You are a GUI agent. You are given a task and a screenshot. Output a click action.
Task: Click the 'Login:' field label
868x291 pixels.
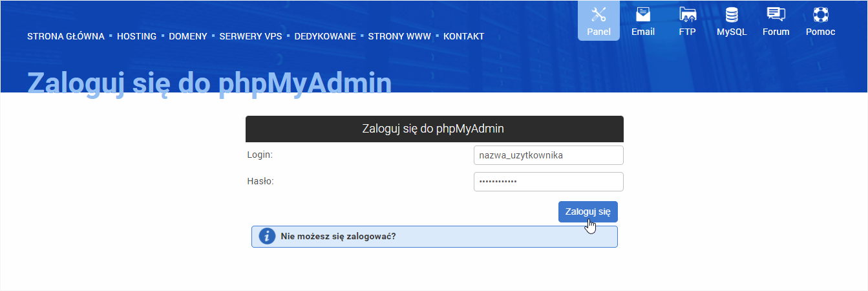coord(260,155)
